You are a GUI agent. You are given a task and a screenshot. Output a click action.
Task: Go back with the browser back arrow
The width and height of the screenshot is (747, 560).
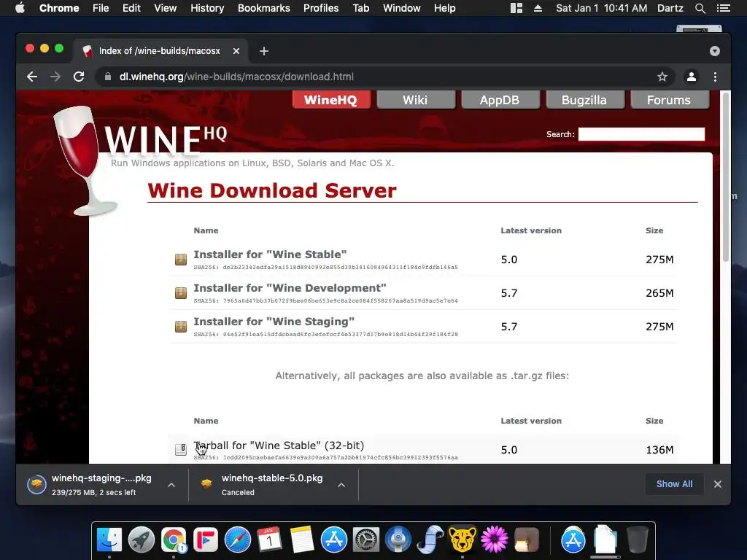(x=32, y=77)
